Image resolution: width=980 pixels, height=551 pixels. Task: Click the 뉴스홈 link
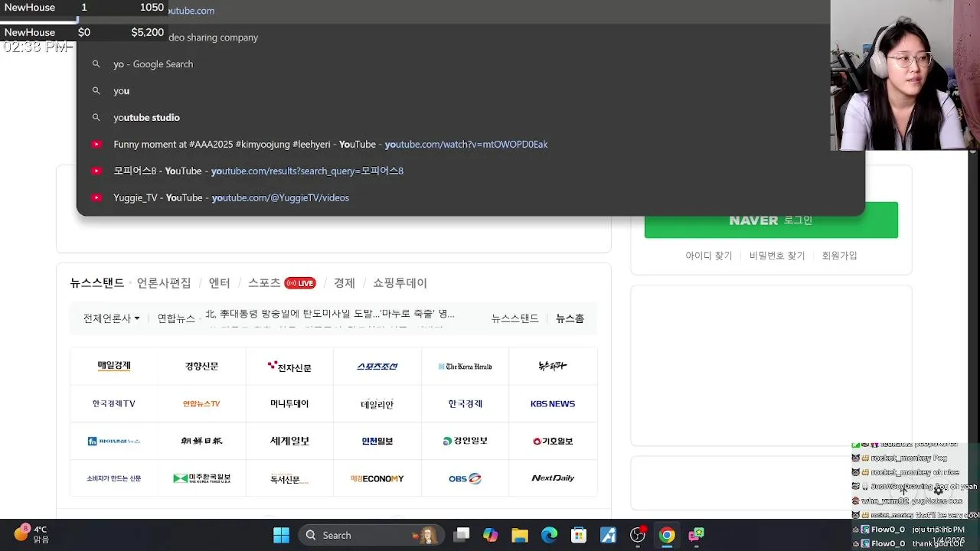pos(570,318)
